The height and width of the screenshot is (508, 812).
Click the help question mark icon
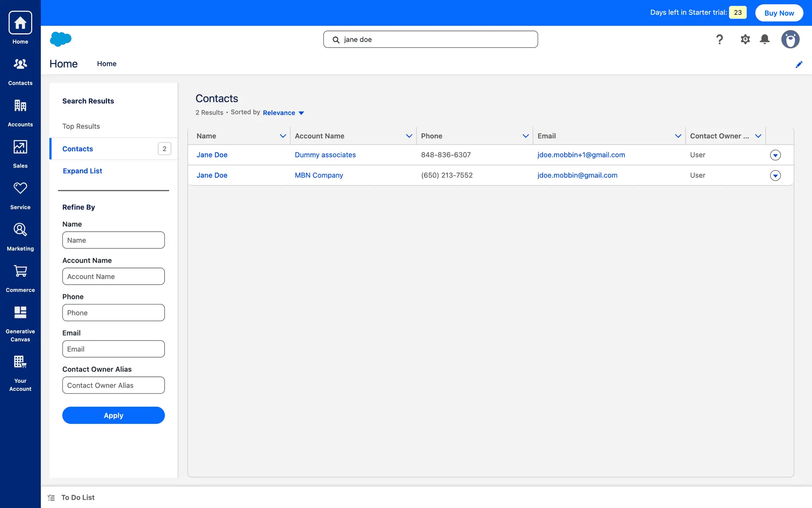pos(719,39)
